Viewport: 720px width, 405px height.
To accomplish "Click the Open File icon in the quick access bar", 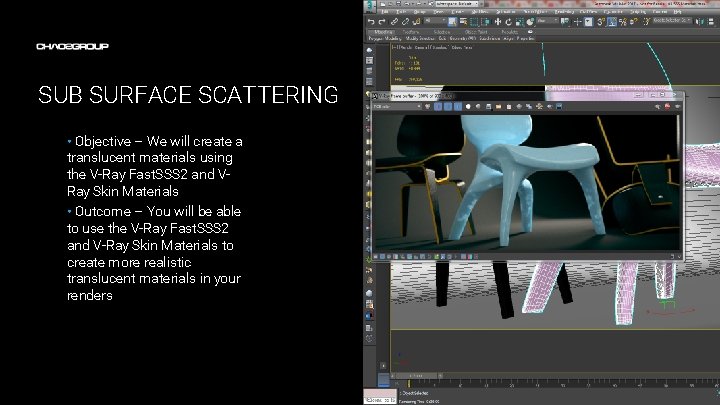I will click(x=390, y=4).
